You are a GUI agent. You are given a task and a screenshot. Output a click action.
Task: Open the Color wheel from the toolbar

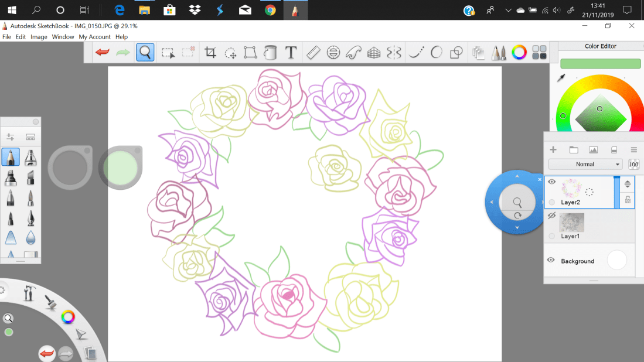tap(519, 52)
